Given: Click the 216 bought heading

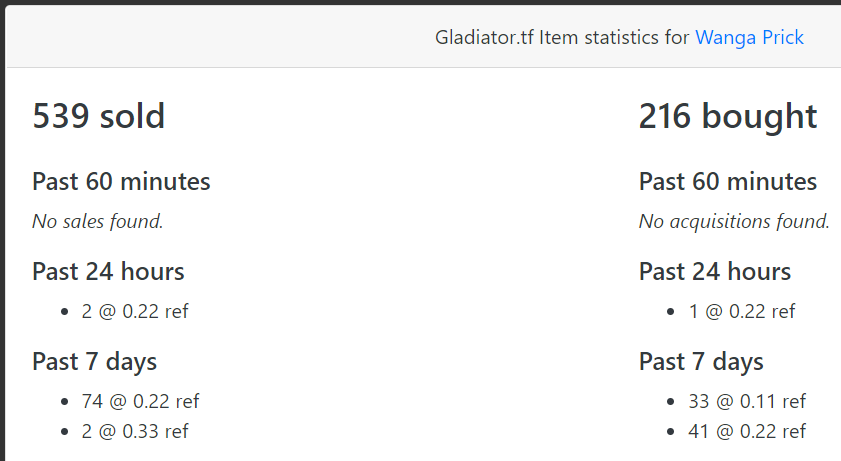Looking at the screenshot, I should [727, 117].
